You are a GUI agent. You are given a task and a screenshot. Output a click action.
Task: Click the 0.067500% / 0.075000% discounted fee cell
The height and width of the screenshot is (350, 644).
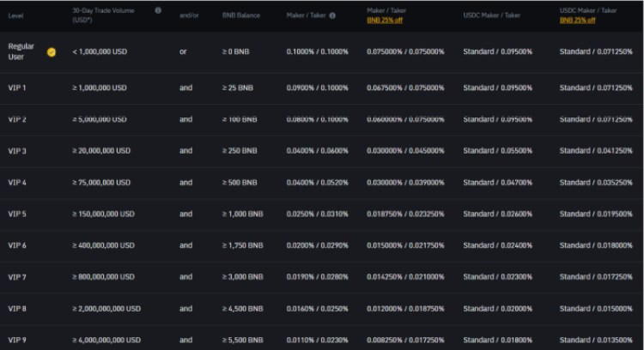[405, 87]
